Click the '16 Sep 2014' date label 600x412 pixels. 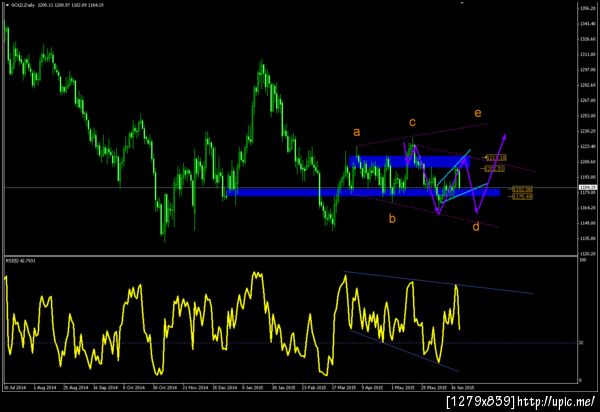point(105,387)
